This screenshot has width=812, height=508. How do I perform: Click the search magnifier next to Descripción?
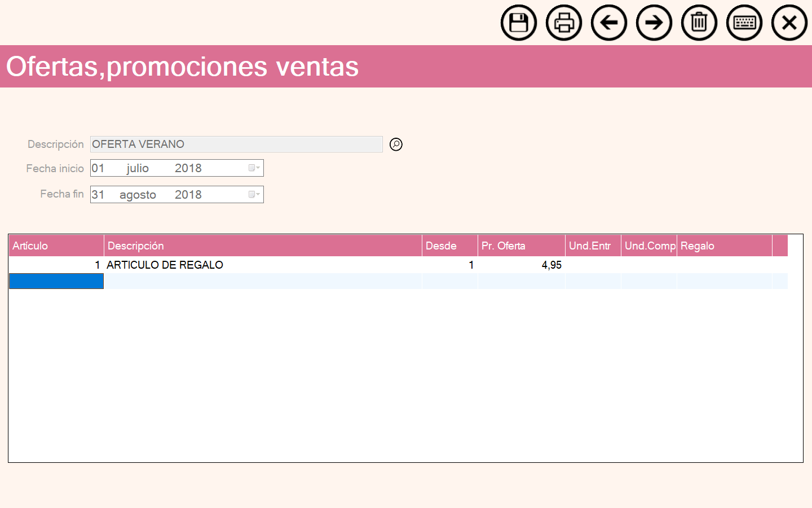coord(396,144)
